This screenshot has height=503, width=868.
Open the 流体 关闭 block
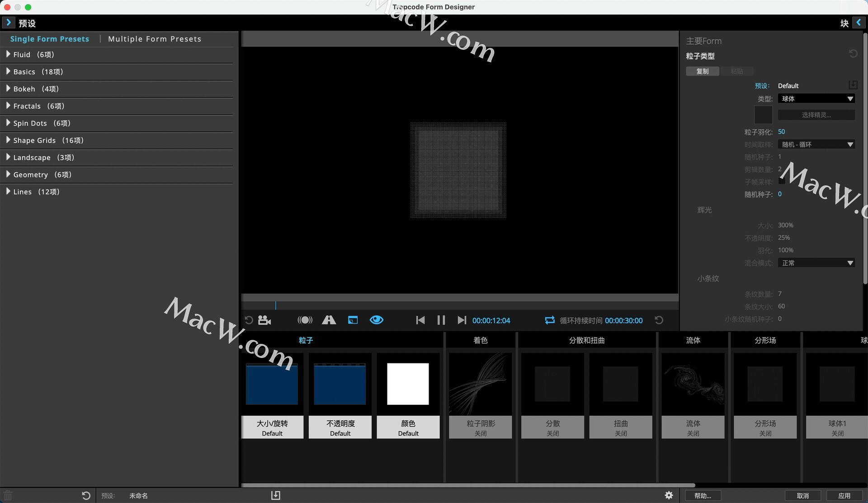click(693, 395)
